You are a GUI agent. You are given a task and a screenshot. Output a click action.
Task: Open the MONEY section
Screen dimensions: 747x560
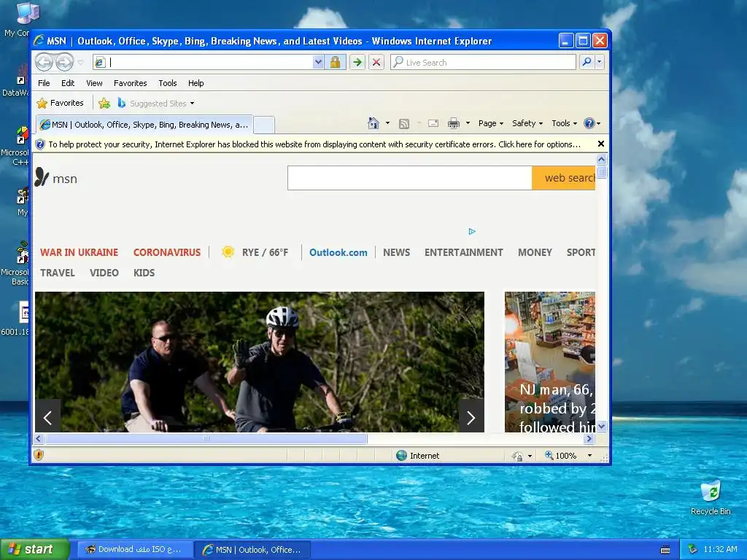click(535, 252)
